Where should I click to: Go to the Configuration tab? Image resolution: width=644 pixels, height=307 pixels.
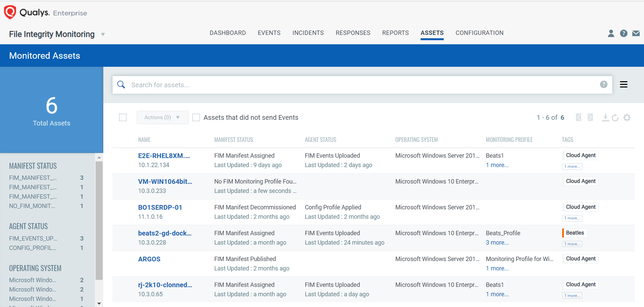pos(479,33)
